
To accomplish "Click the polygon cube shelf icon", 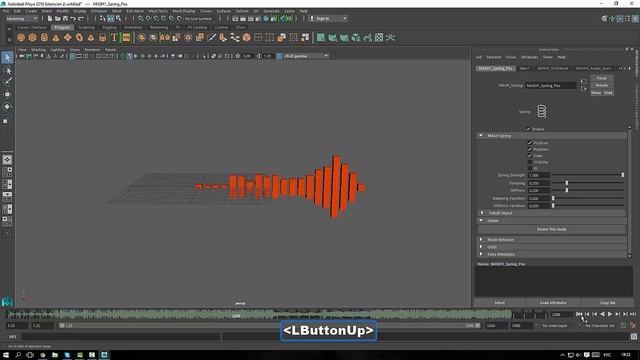I will point(33,38).
